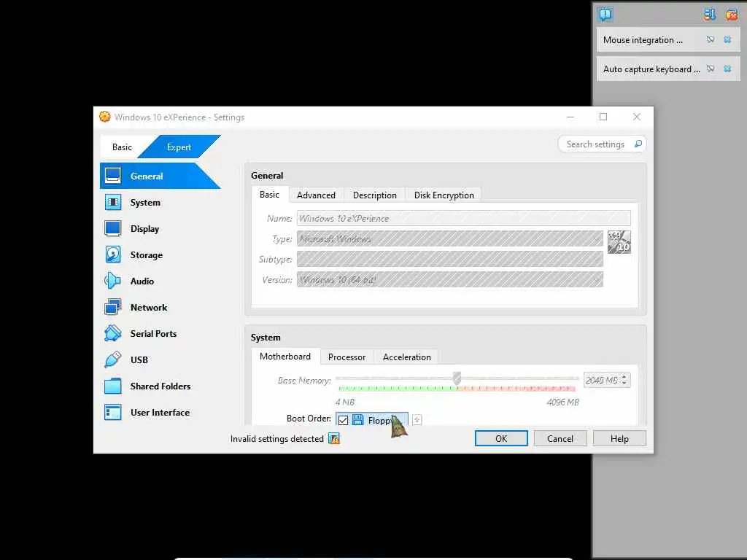Image resolution: width=747 pixels, height=560 pixels.
Task: Click the '4096 MB' maximum label
Action: click(x=562, y=402)
